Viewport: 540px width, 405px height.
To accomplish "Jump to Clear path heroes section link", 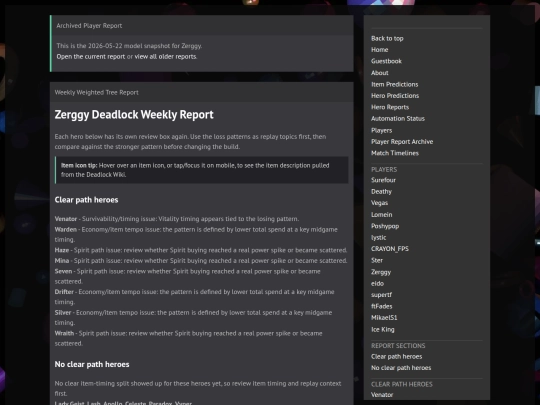I will (x=396, y=357).
